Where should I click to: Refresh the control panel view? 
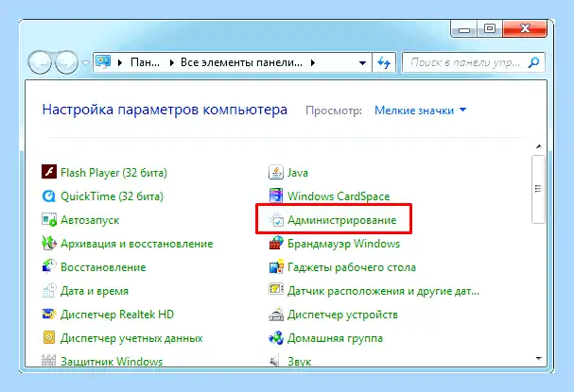tap(384, 63)
